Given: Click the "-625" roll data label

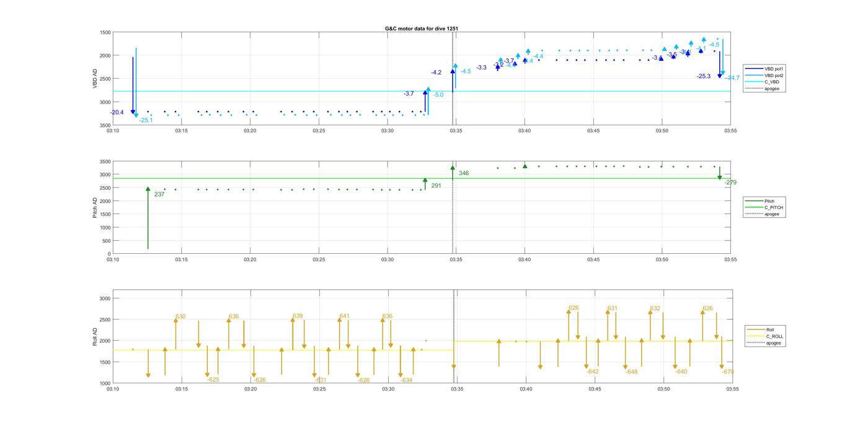Looking at the screenshot, I should click(x=213, y=379).
